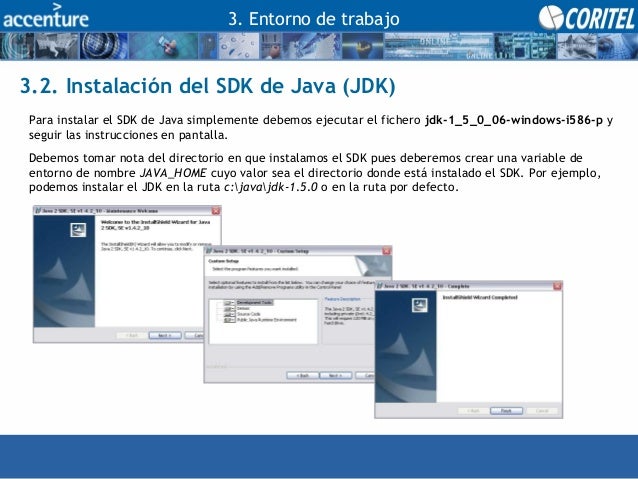Click the greyed Back button in Maintenance Welcome dialog

pyautogui.click(x=132, y=335)
